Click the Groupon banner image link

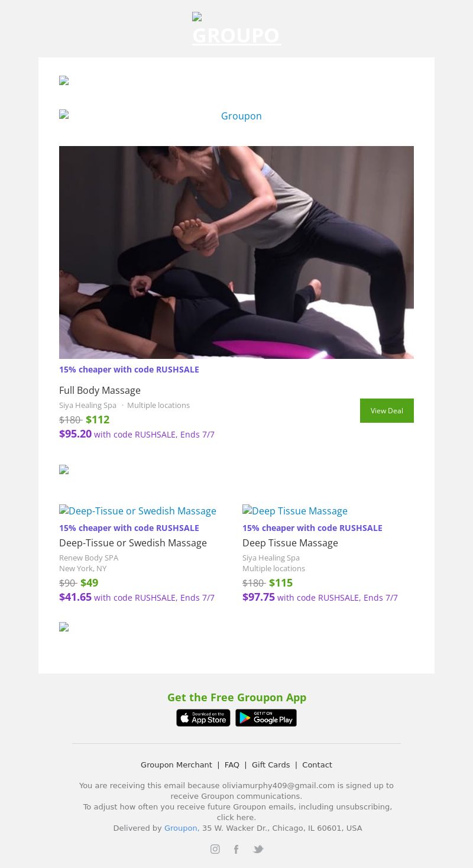(237, 116)
